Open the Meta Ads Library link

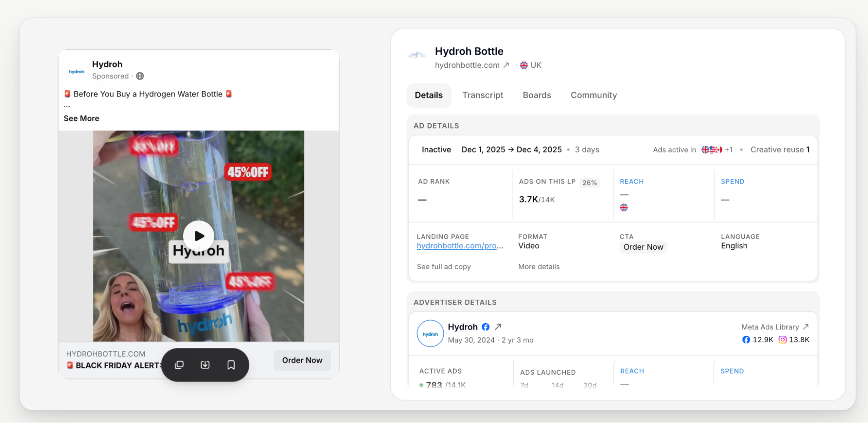click(770, 327)
